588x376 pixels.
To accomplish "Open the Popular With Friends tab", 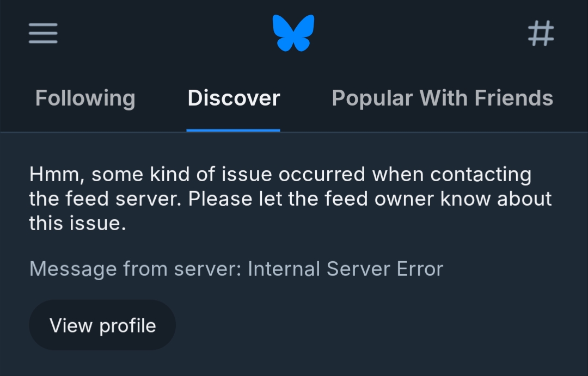I will pyautogui.click(x=442, y=98).
